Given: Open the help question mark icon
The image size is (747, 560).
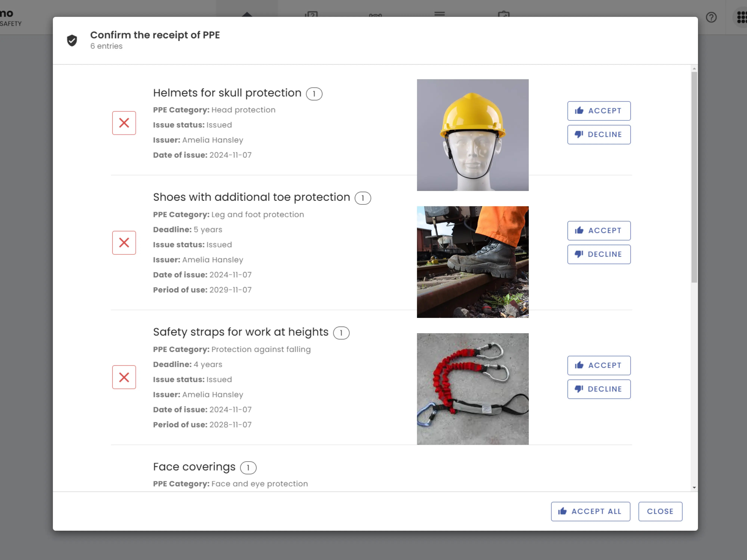Looking at the screenshot, I should coord(711,17).
